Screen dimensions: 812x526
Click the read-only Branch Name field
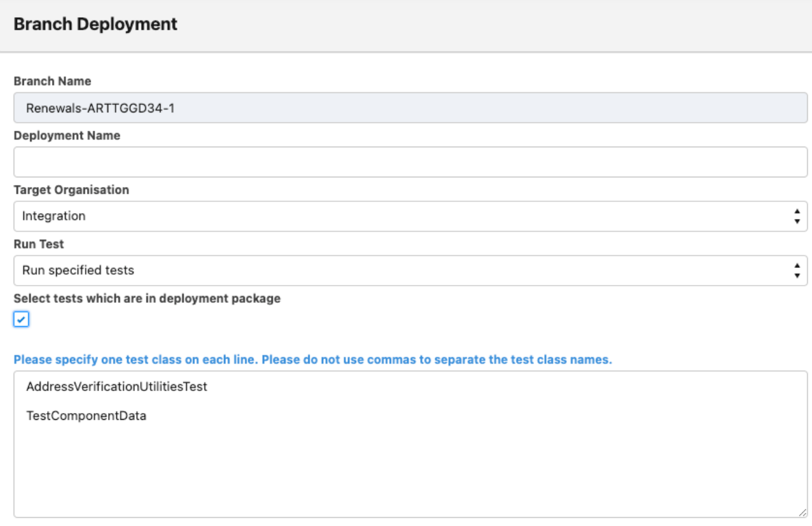(410, 108)
